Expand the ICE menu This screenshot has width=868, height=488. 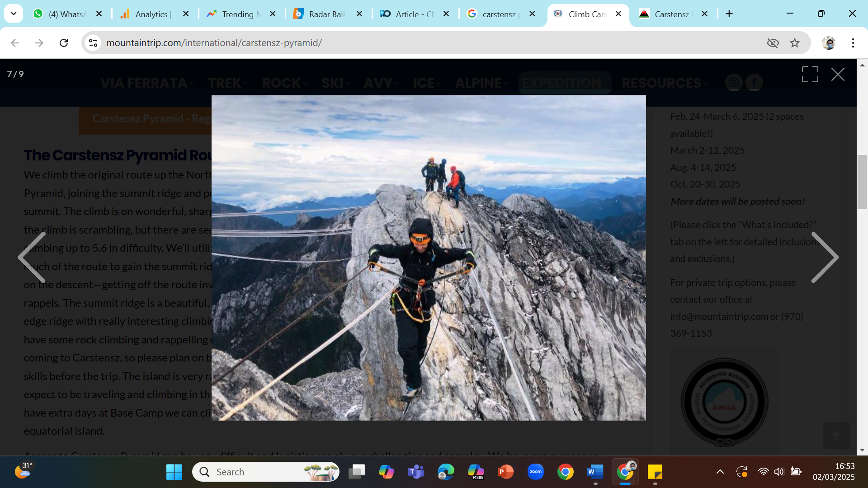click(x=427, y=83)
